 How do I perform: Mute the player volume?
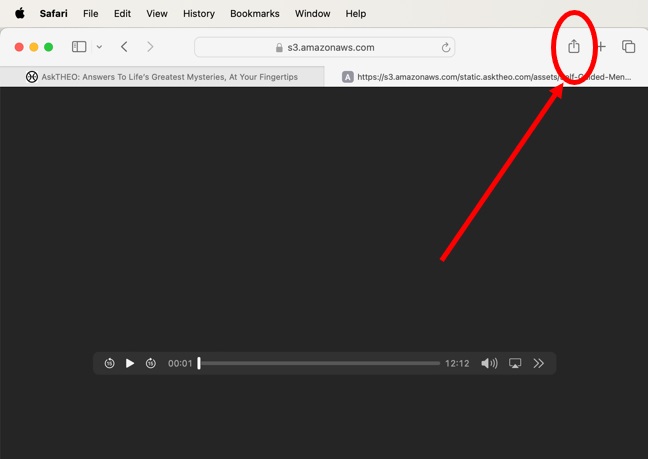(489, 363)
